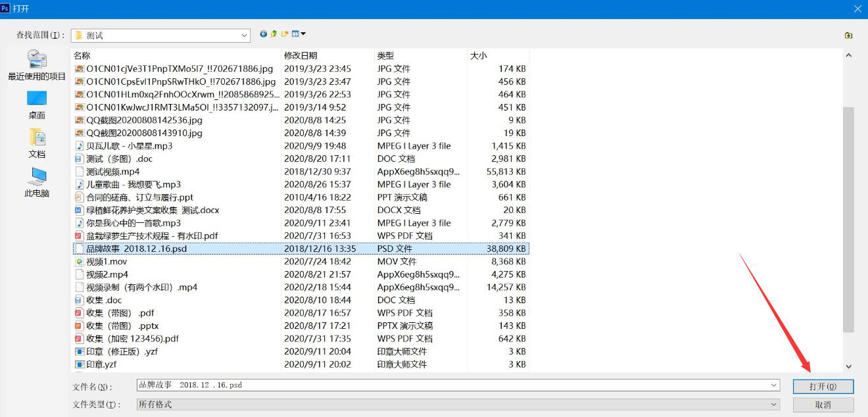Click the 取消 button
The image size is (868, 417).
click(x=823, y=405)
